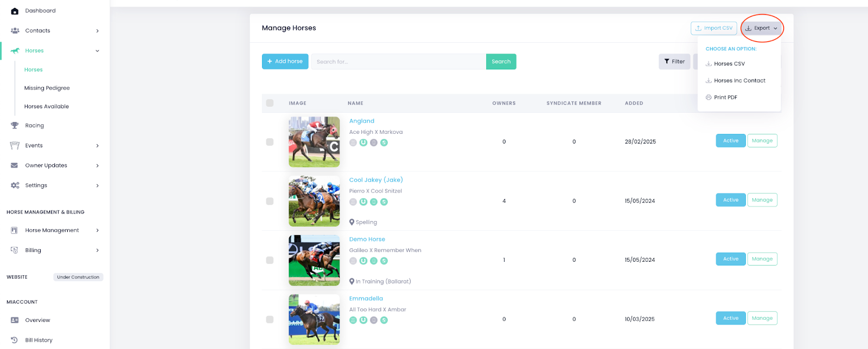
Task: Toggle the select-all checkbox in table header
Action: click(x=270, y=103)
